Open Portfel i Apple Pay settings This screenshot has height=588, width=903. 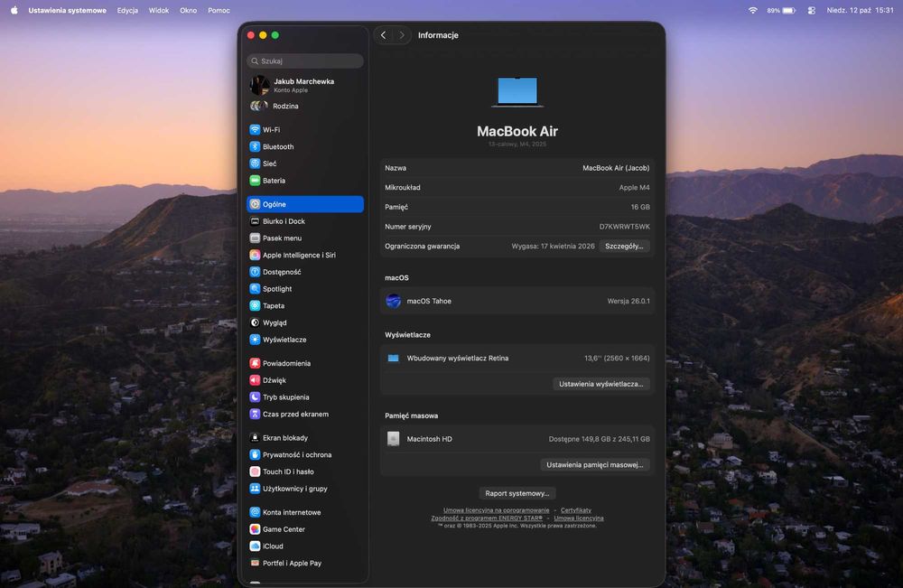point(304,563)
